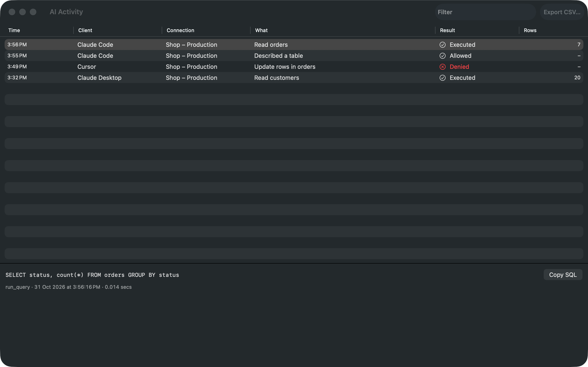
Task: Click the red Denied result label
Action: coord(459,67)
